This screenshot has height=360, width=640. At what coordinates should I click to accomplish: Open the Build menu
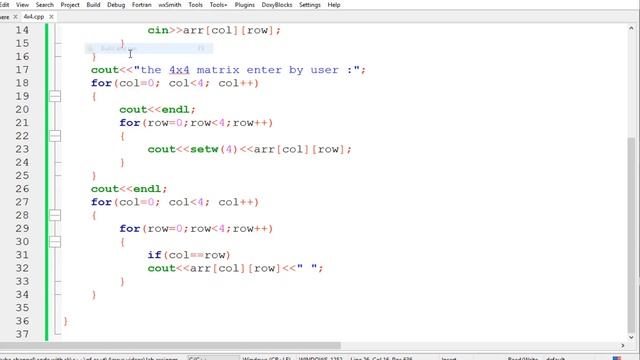[x=93, y=5]
